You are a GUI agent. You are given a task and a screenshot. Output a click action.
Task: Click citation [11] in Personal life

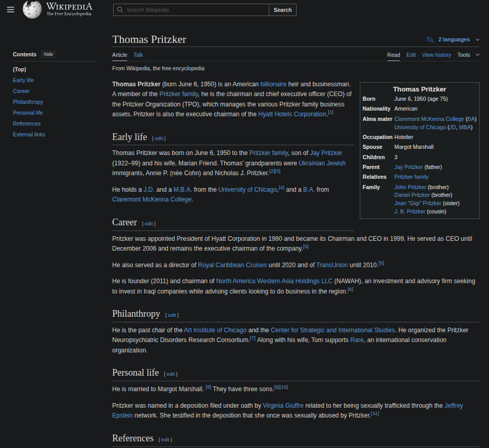375,413
